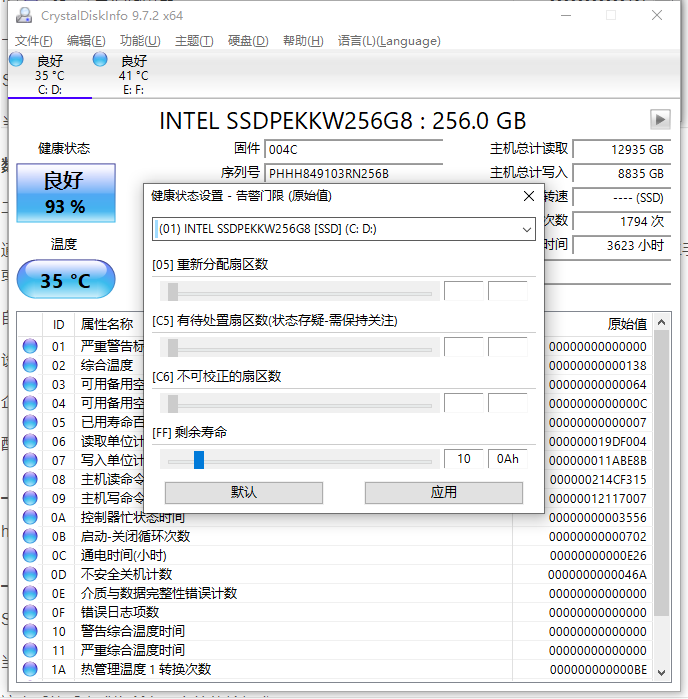The image size is (688, 699).
Task: Click the 应用 button
Action: pos(444,493)
